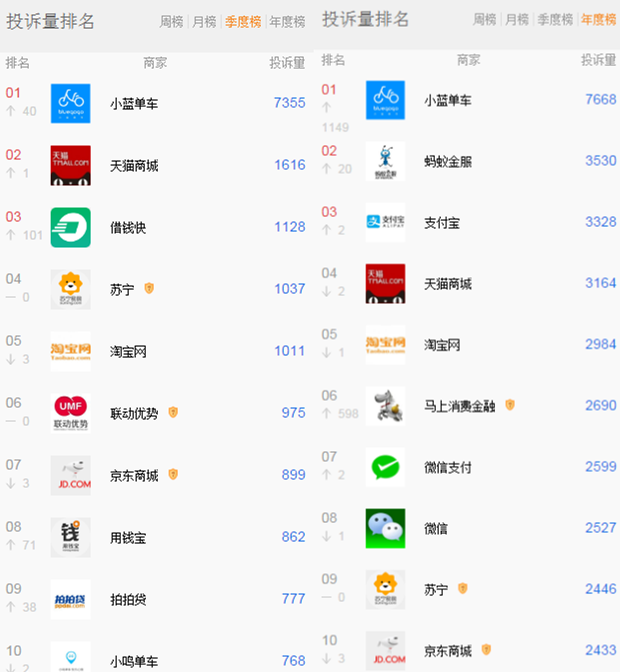Open the 借钱快 green logo
This screenshot has height=672, width=620.
[71, 228]
